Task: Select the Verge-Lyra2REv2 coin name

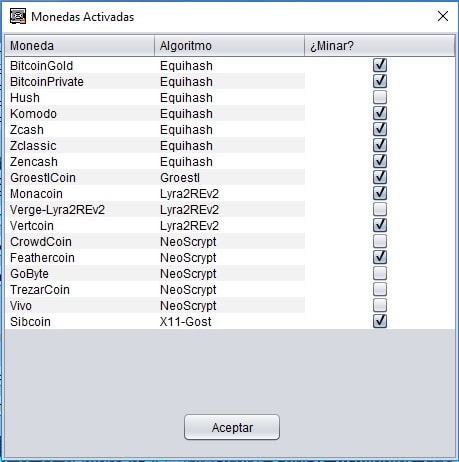Action: click(57, 210)
